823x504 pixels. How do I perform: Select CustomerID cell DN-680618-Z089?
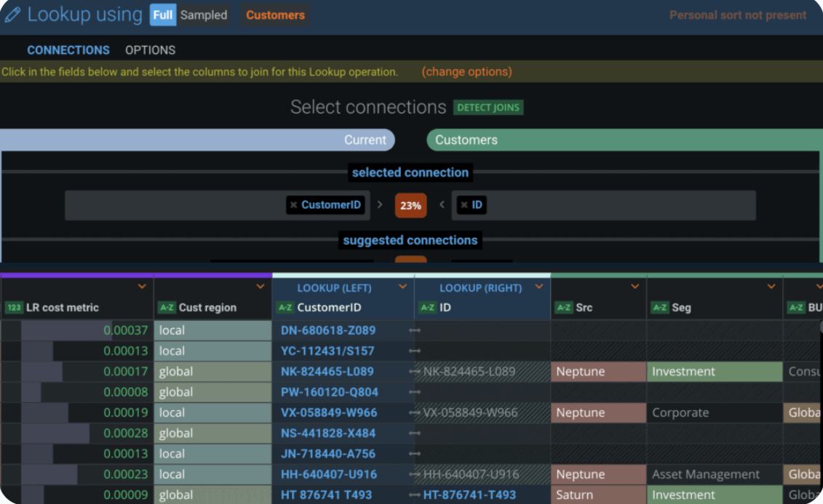click(x=343, y=330)
